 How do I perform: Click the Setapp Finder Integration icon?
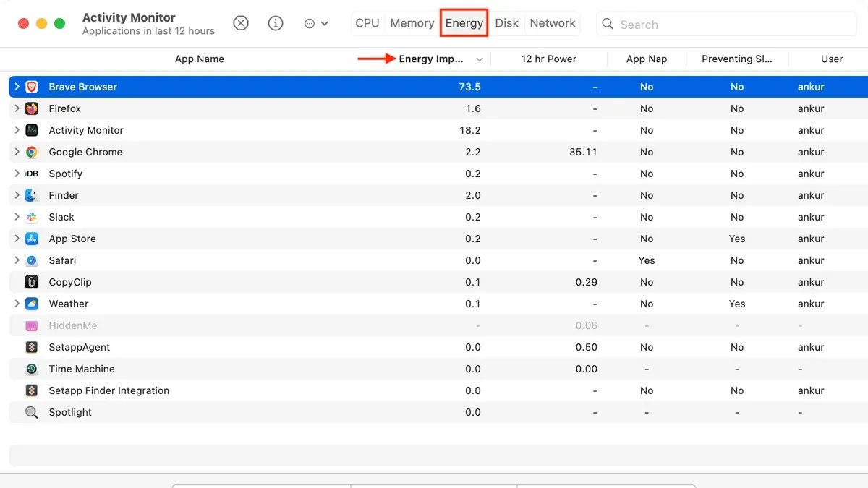pyautogui.click(x=32, y=390)
